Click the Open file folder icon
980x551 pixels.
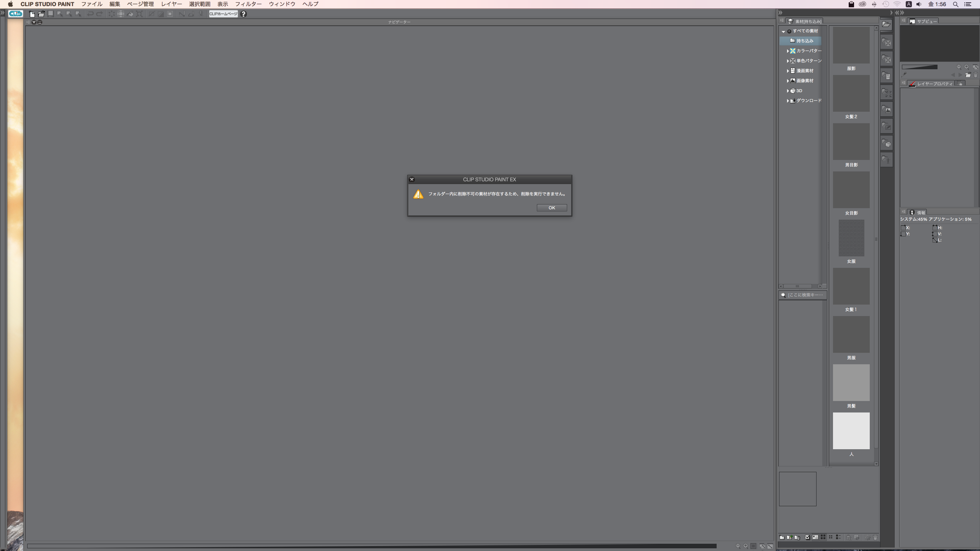coord(41,14)
